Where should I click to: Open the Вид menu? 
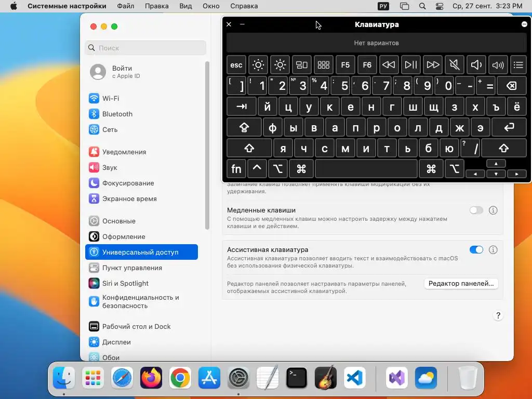(x=185, y=6)
